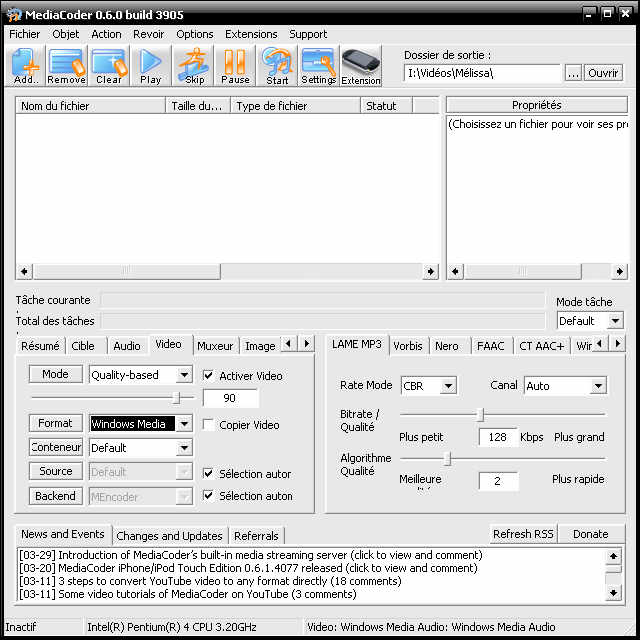Uncheck Sélection autor next to Source
The height and width of the screenshot is (640, 640).
coord(209,473)
